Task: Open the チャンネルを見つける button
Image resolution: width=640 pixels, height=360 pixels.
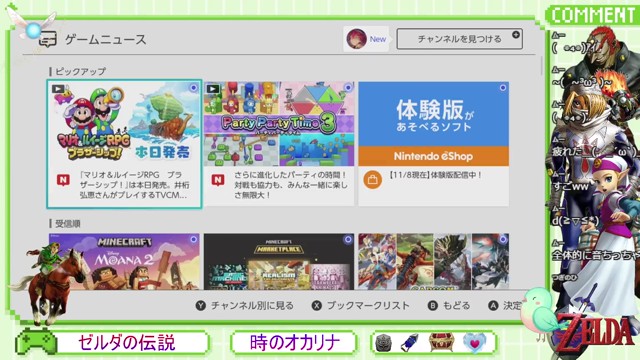Action: pos(459,39)
